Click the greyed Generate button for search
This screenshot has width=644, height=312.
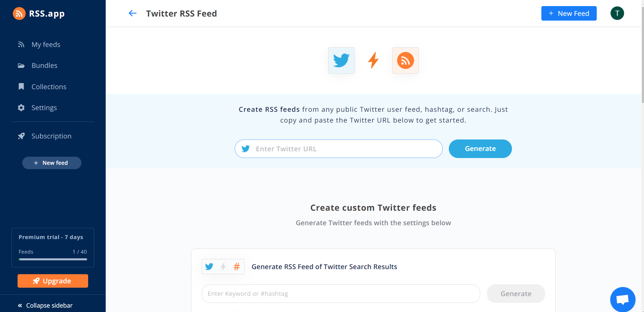pyautogui.click(x=516, y=293)
